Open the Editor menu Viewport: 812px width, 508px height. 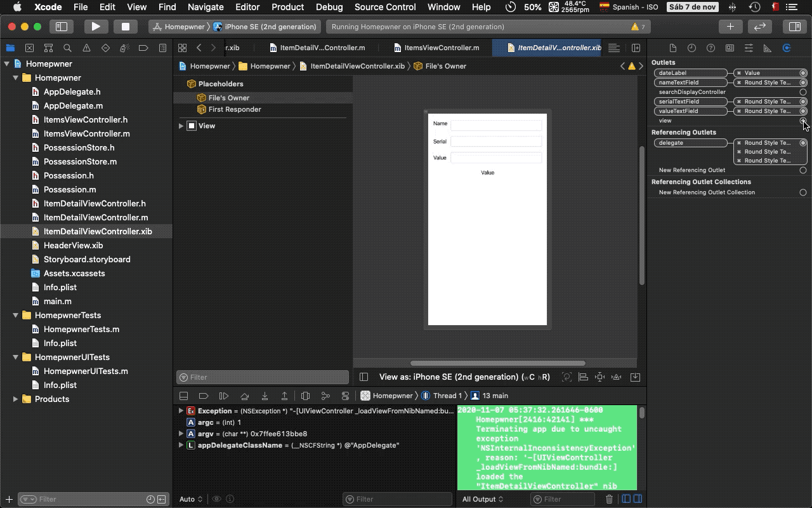247,7
